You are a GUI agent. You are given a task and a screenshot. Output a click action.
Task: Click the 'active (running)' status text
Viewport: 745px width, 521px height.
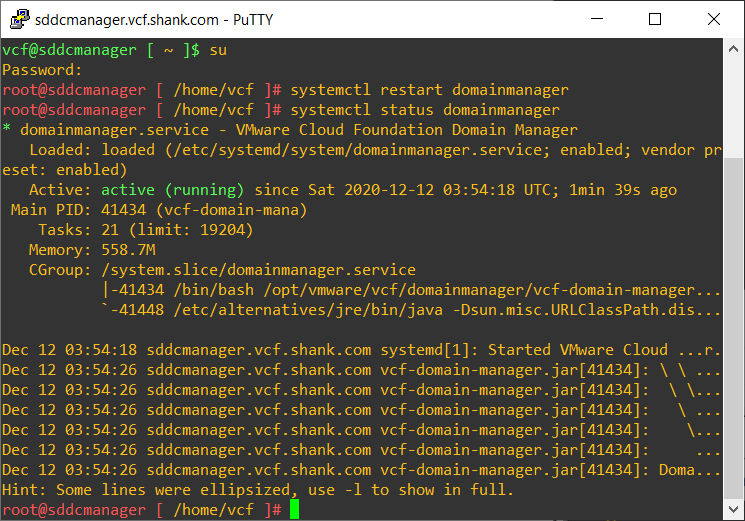coord(172,190)
